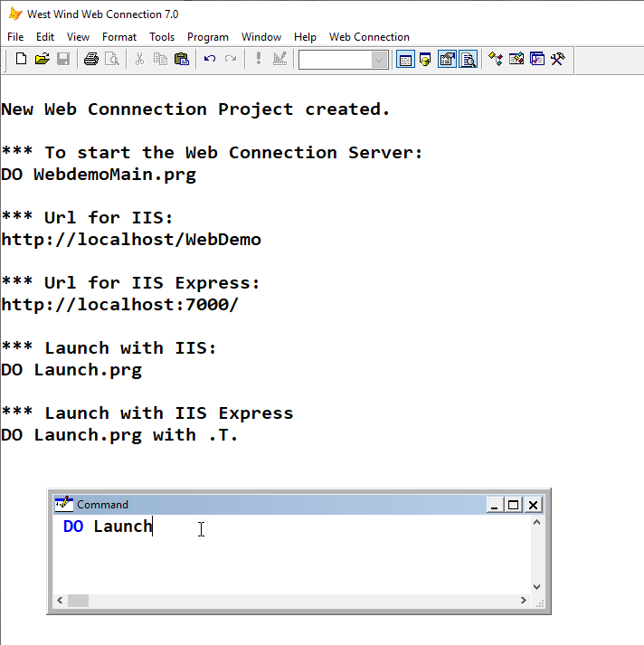The image size is (644, 645).
Task: Open the Toolbox hammer-and-wrench icon
Action: (x=558, y=59)
